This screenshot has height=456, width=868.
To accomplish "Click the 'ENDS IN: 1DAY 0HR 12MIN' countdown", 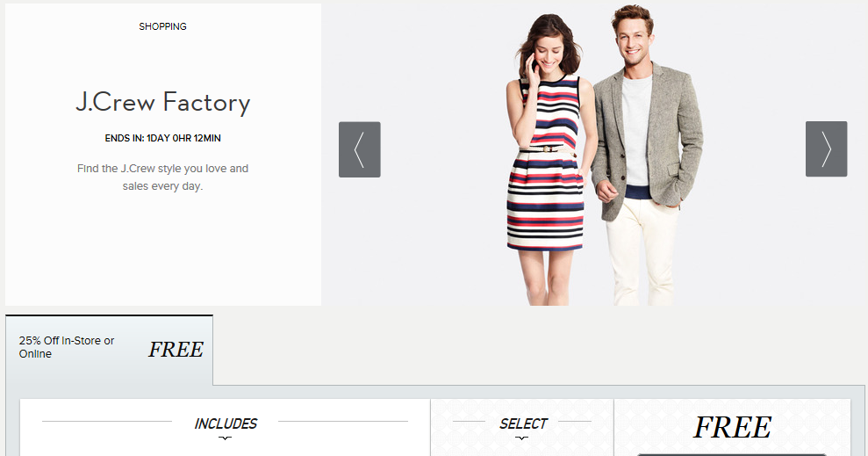I will 162,139.
